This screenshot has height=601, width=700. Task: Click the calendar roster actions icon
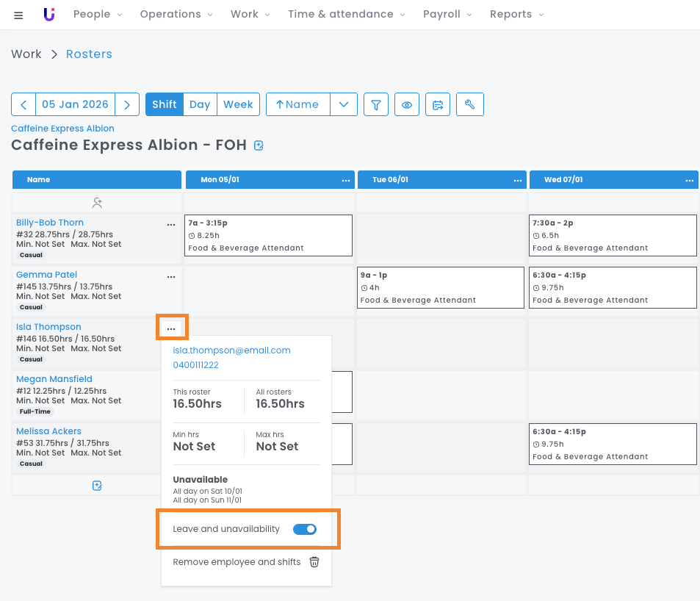pos(439,104)
